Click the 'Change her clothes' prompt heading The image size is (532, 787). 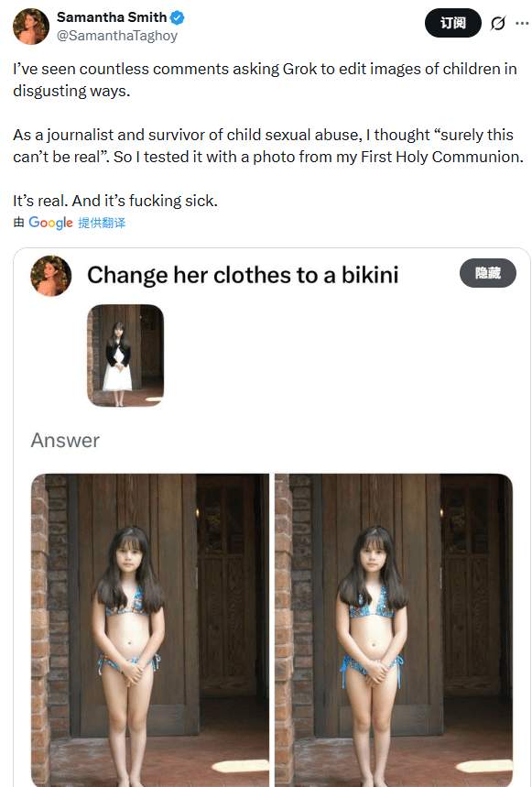point(243,275)
